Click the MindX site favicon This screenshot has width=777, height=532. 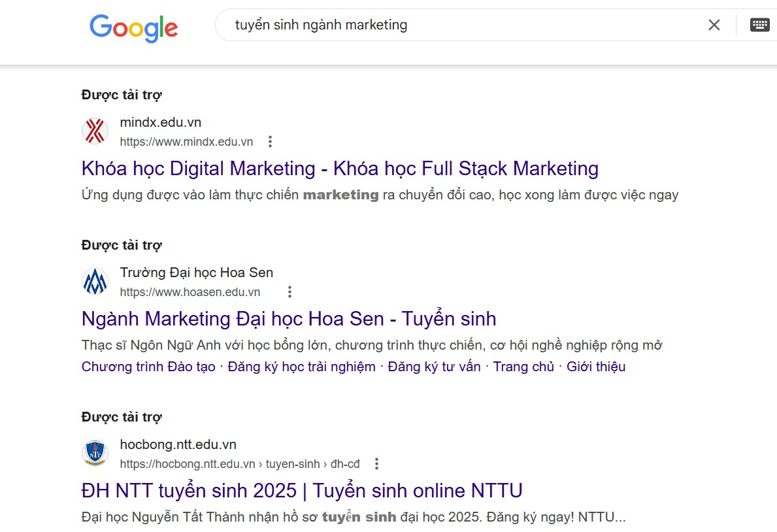pyautogui.click(x=95, y=131)
